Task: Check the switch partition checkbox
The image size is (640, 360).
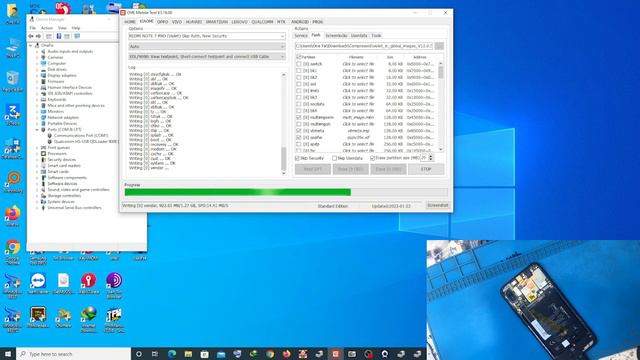Action: (x=299, y=64)
